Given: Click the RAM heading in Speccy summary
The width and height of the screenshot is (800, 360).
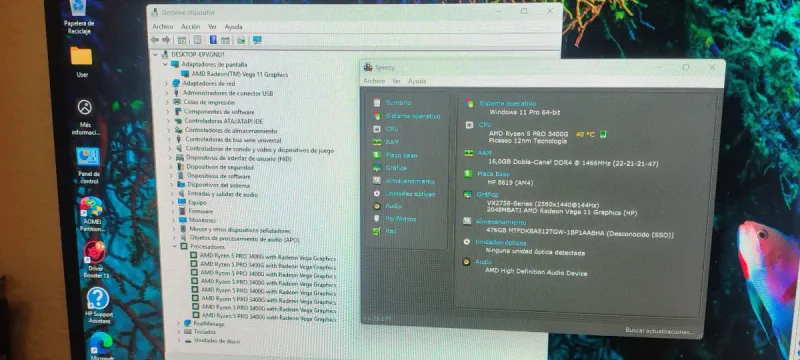Looking at the screenshot, I should pyautogui.click(x=484, y=153).
